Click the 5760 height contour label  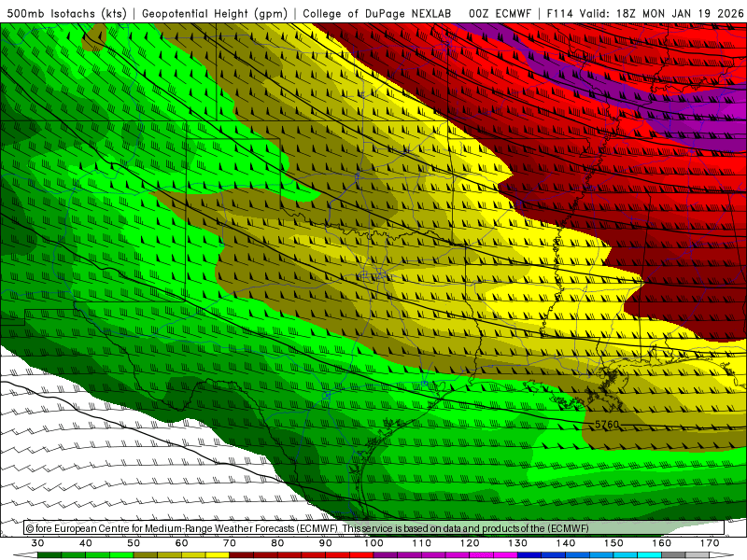click(x=607, y=425)
